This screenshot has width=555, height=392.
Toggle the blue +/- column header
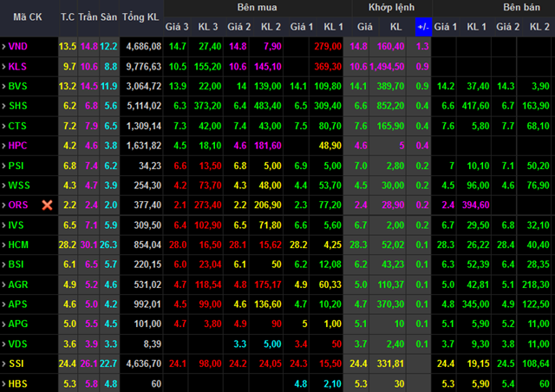422,27
